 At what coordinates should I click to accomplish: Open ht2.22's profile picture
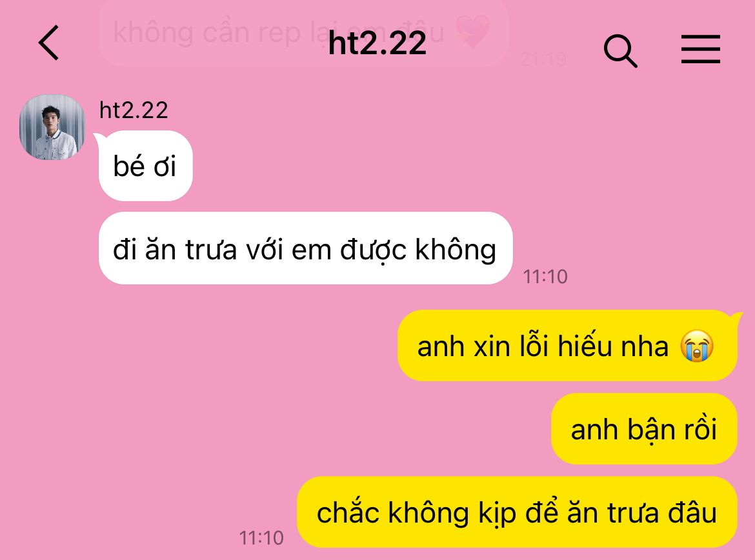52,127
